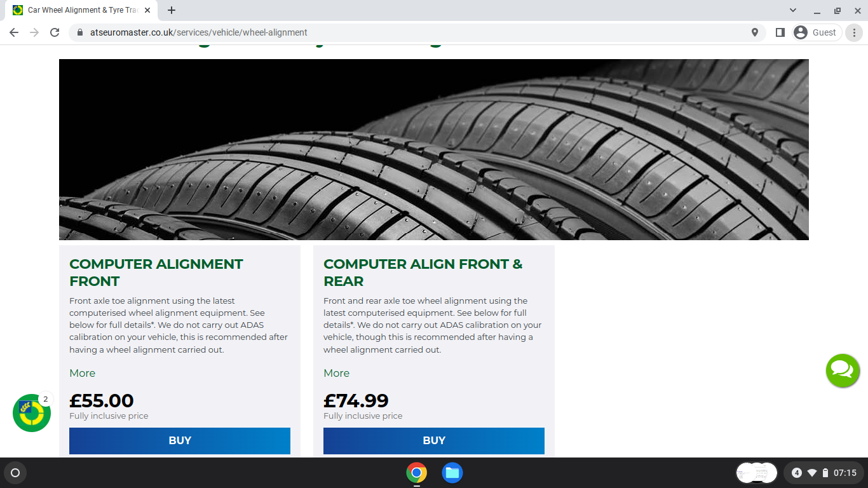
Task: Buy Computer Align Front & Rear service
Action: 434,441
